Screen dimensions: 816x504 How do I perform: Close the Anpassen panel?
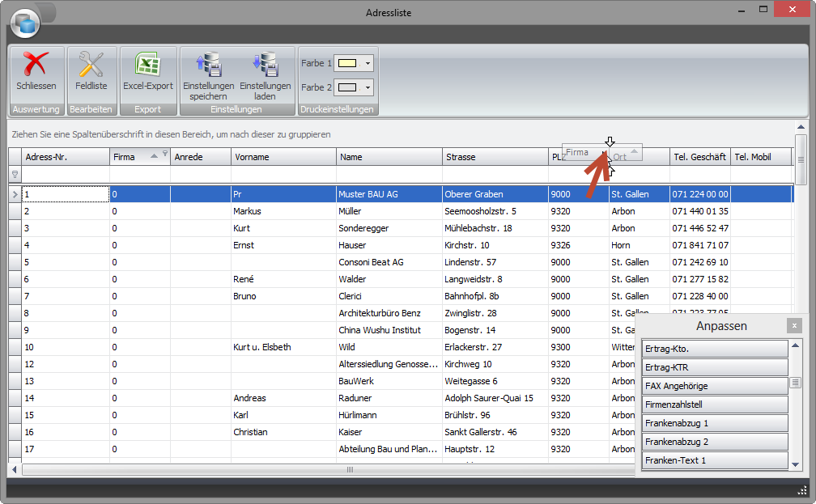[x=795, y=325]
